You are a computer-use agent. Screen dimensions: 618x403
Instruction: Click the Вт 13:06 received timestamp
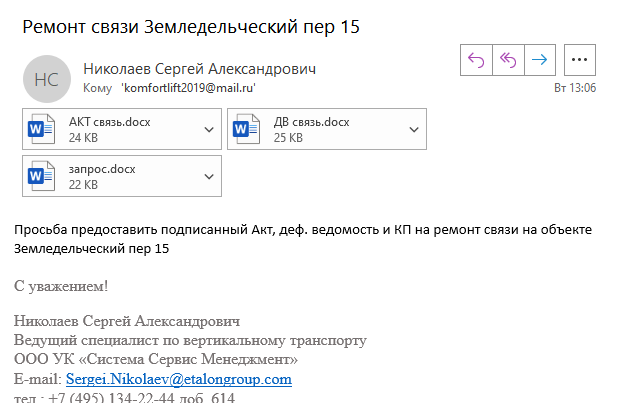575,88
